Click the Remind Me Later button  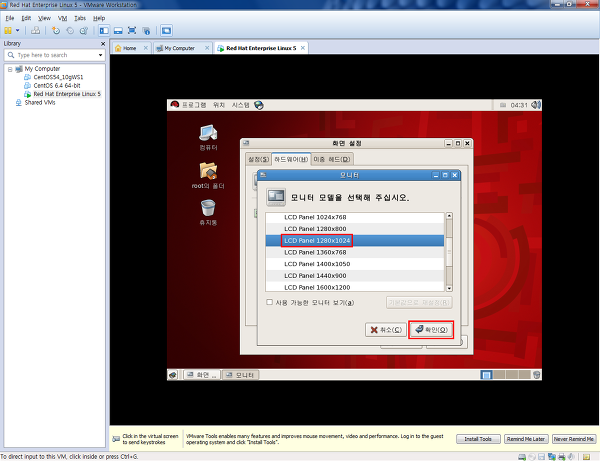point(526,439)
